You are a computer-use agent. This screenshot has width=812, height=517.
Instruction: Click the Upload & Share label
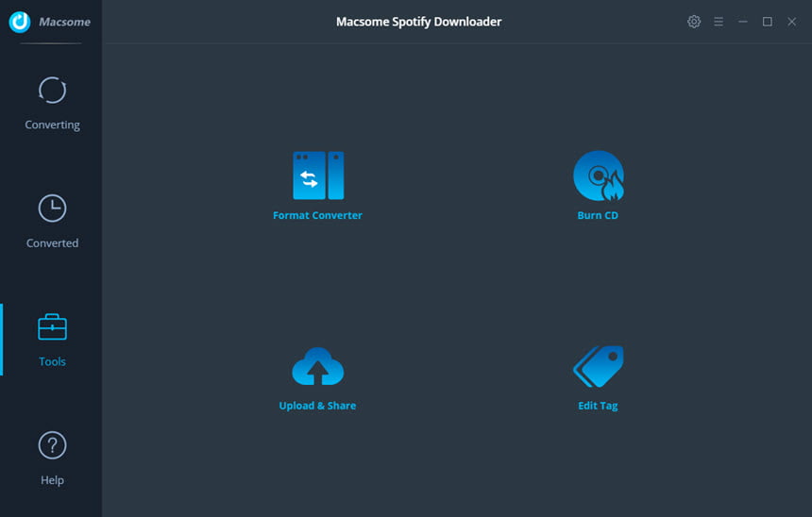click(317, 406)
